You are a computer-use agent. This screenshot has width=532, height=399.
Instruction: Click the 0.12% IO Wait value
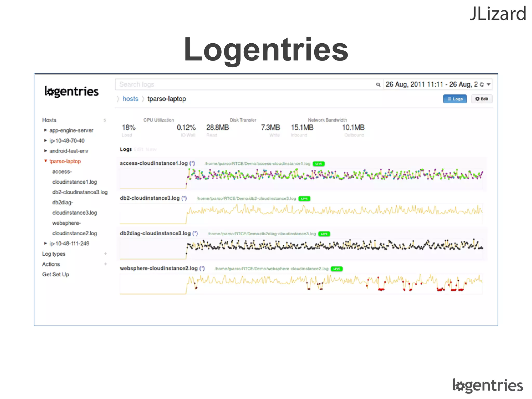tap(186, 128)
